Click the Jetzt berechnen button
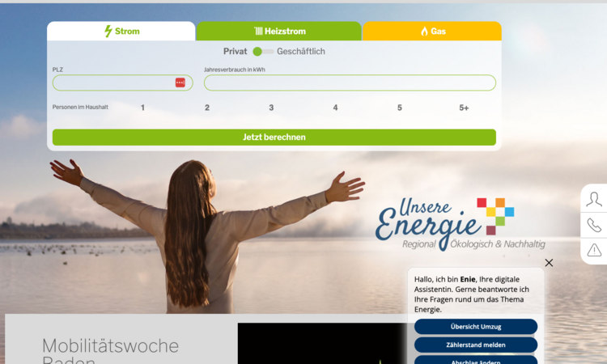 tap(274, 138)
